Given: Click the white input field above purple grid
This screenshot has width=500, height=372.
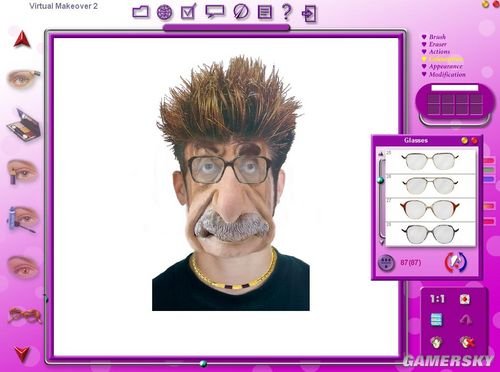Looking at the screenshot, I should (x=455, y=88).
